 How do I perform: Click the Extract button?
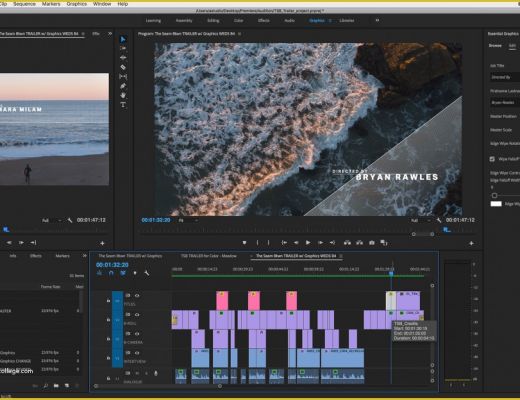359,243
